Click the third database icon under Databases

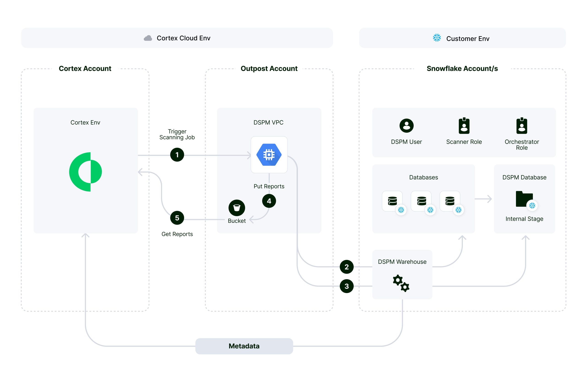(450, 201)
